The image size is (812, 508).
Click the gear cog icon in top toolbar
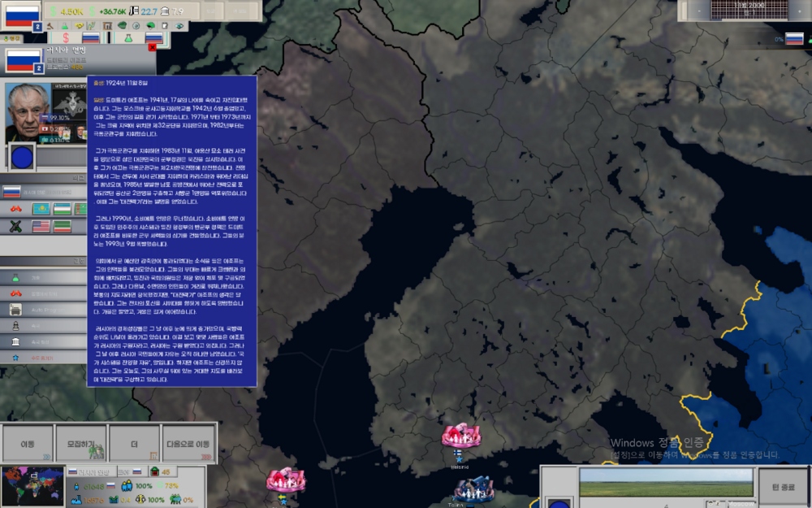pyautogui.click(x=136, y=25)
